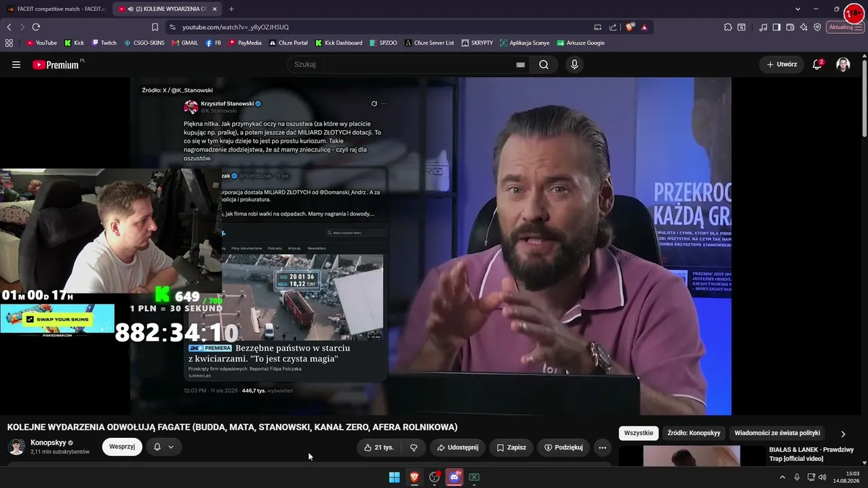Click the youtube.com address bar URL
This screenshot has width=868, height=488.
point(235,27)
